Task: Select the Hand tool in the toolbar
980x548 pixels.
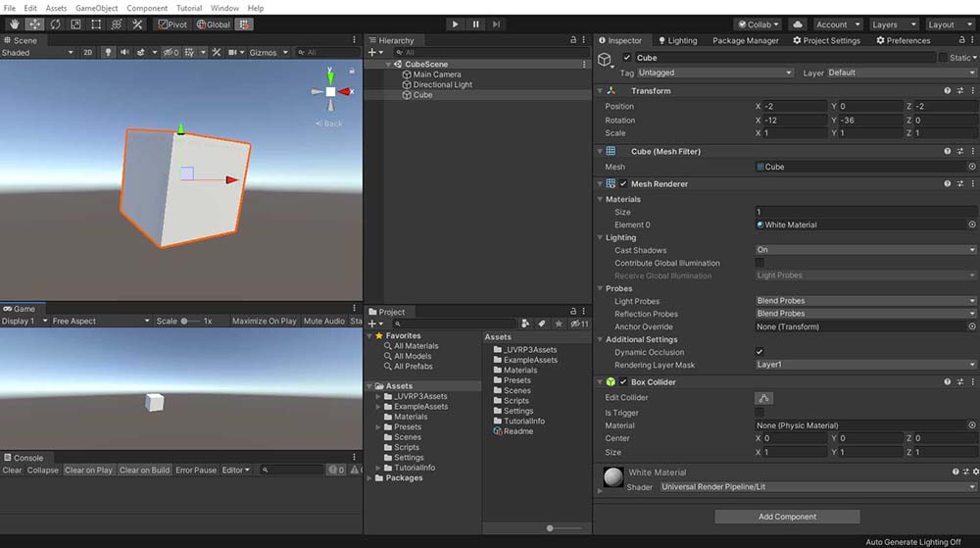Action: (16, 24)
